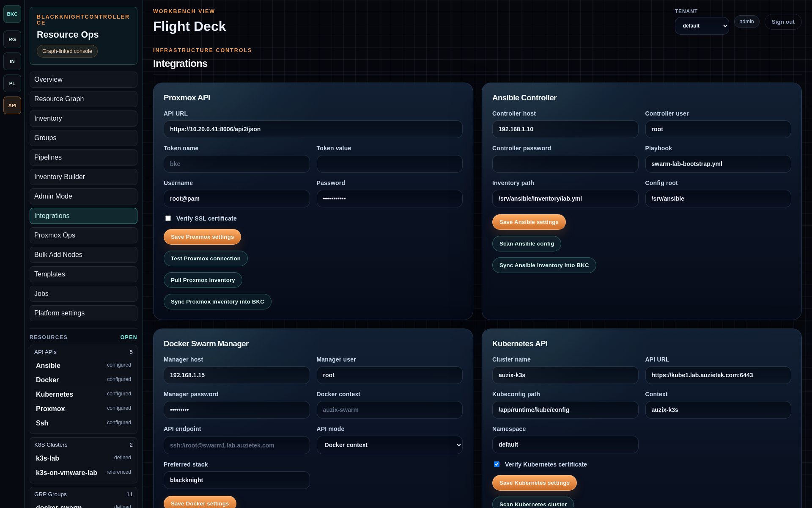This screenshot has height=508, width=812.
Task: Go to Overview in sidebar
Action: [x=83, y=80]
